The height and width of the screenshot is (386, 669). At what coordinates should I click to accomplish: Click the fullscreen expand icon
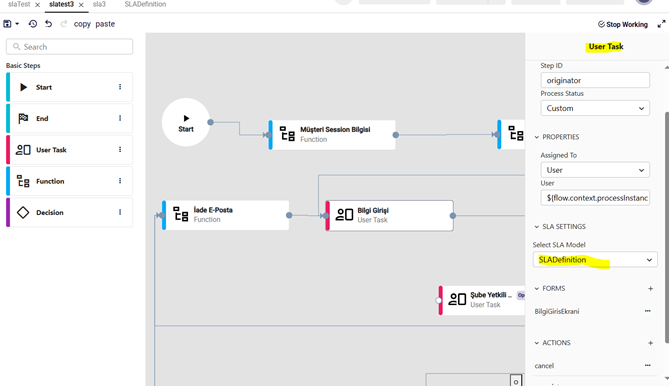click(661, 24)
